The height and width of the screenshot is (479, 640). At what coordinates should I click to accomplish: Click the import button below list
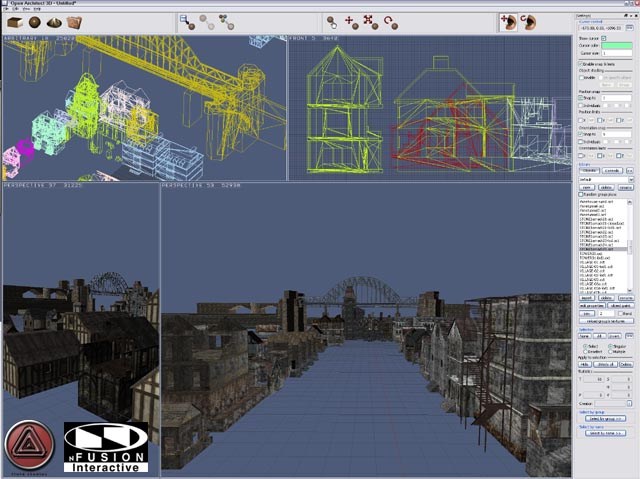point(587,298)
